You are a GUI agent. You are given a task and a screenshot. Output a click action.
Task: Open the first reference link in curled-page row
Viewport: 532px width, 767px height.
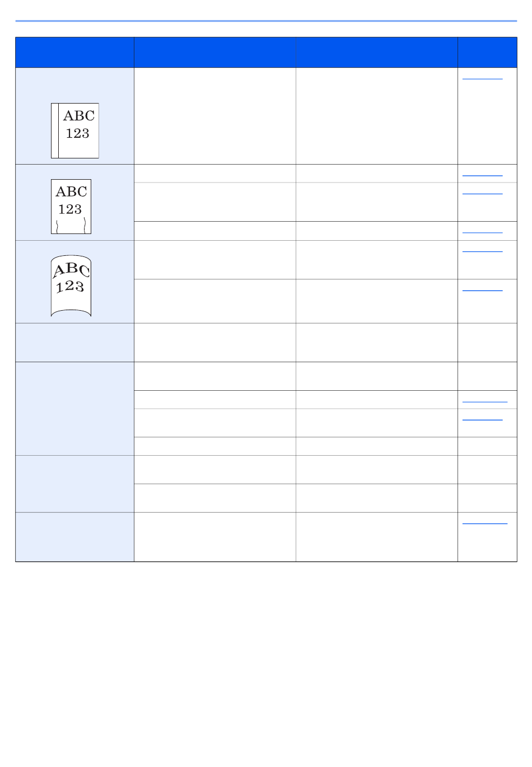click(482, 251)
